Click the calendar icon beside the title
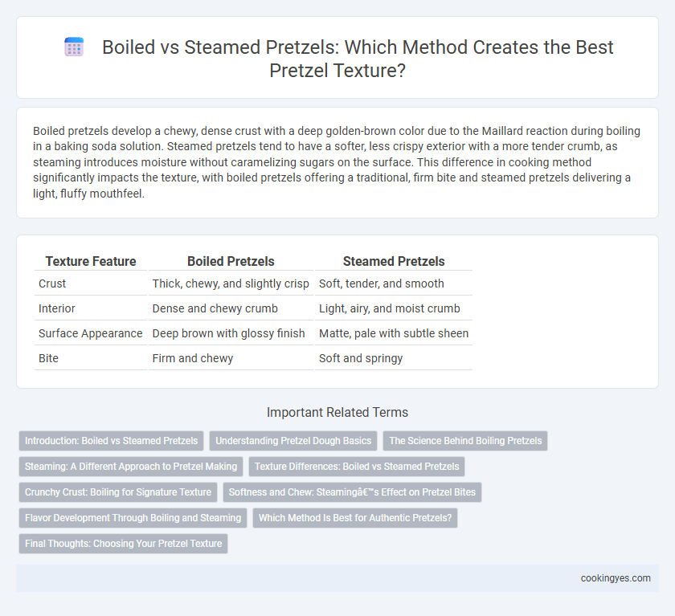 (74, 47)
